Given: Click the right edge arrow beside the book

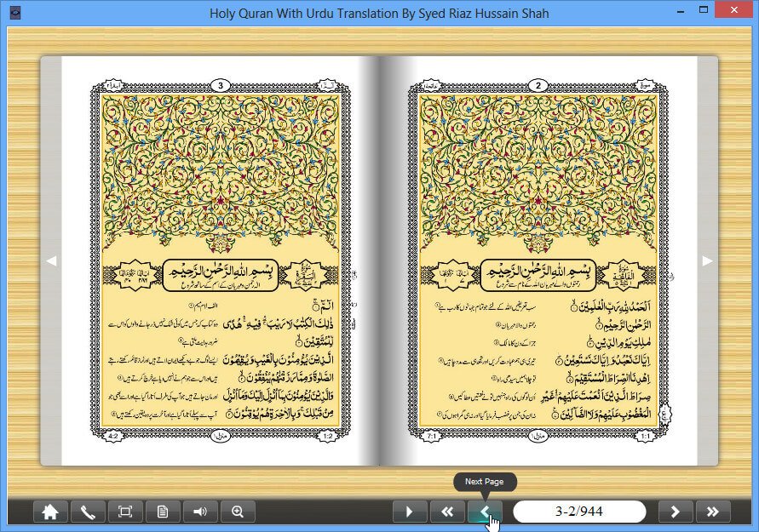Looking at the screenshot, I should pyautogui.click(x=707, y=260).
